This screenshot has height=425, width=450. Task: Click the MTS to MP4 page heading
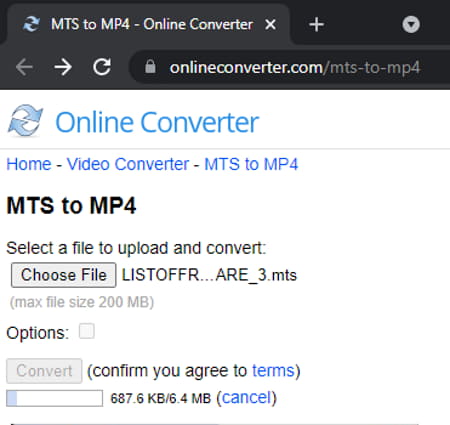point(71,205)
